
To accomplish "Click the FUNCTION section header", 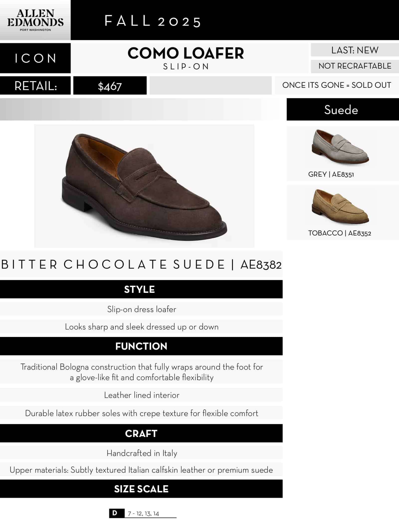I will (141, 346).
